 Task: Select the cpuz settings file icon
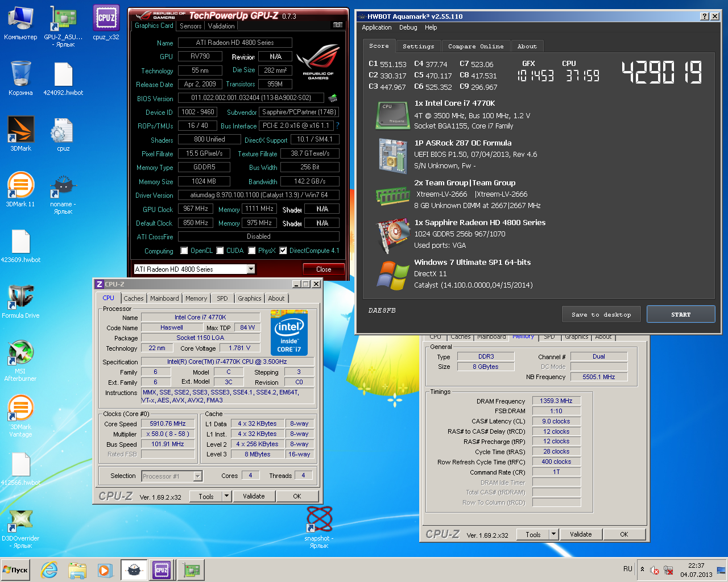(x=63, y=134)
